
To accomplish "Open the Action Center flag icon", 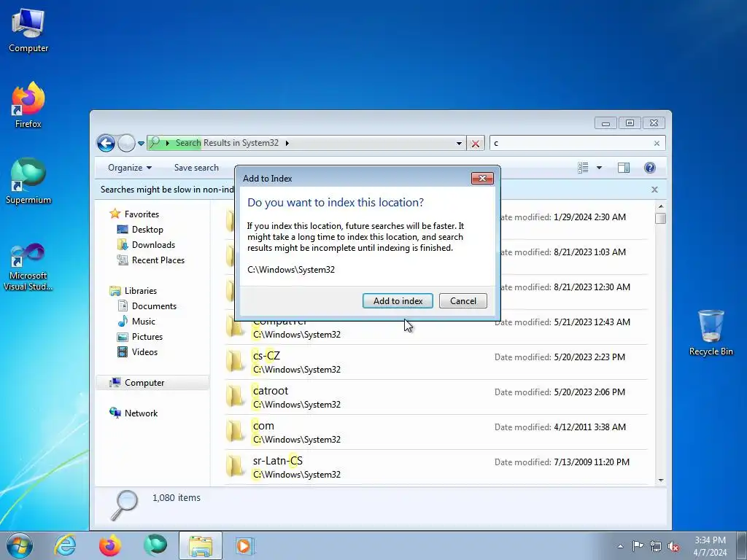I will tap(638, 546).
